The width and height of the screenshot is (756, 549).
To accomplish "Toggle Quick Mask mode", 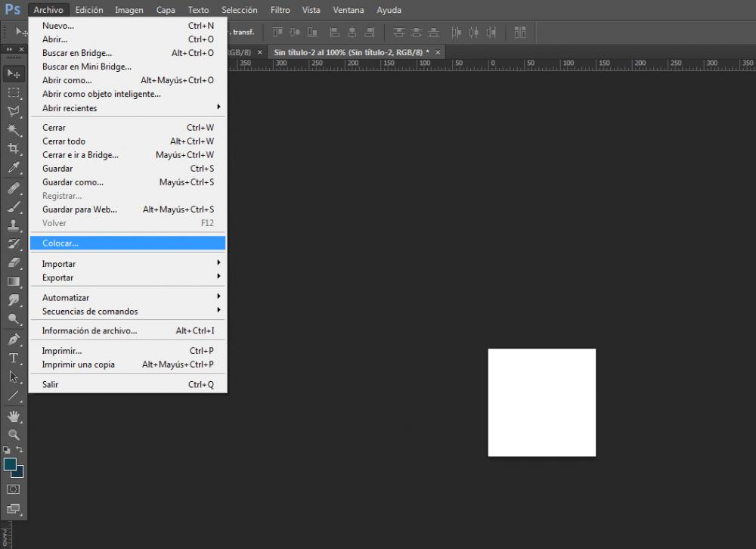I will click(x=14, y=489).
